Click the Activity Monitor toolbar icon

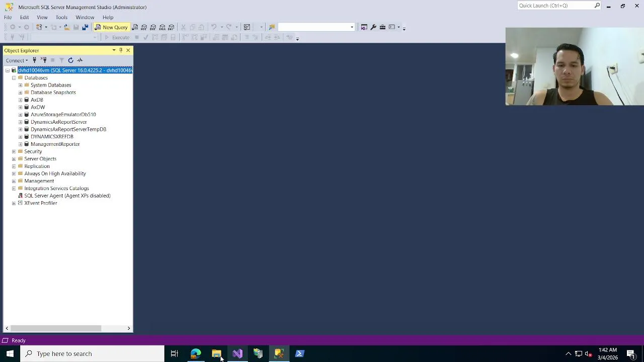coord(247,27)
